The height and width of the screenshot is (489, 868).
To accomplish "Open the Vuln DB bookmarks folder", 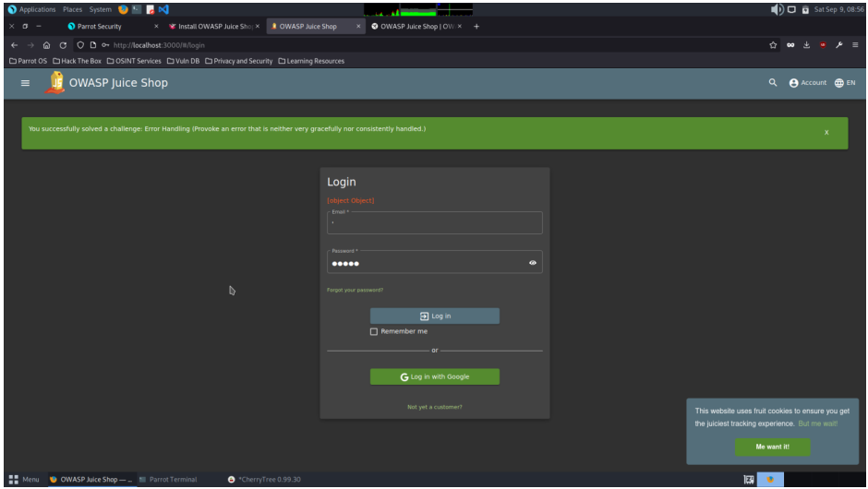I will click(x=183, y=61).
